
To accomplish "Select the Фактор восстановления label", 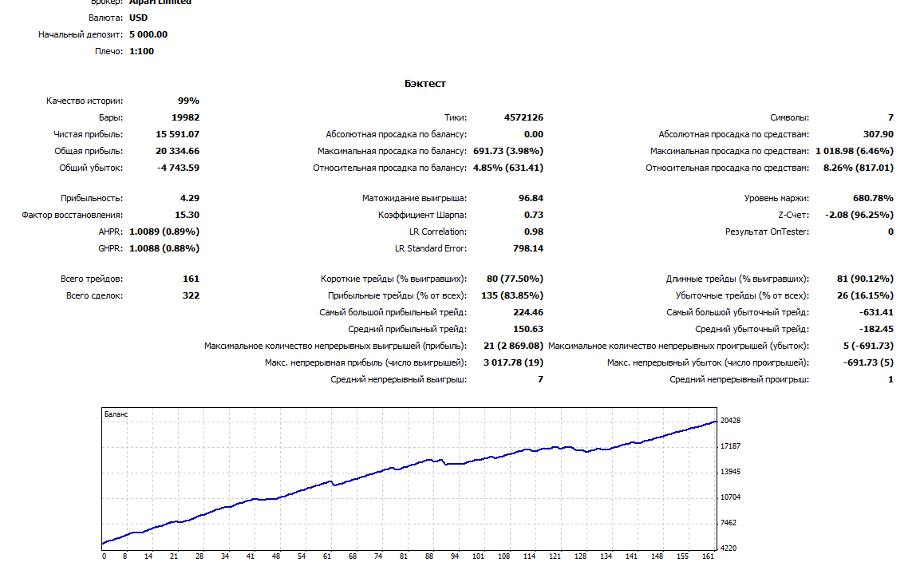I will click(x=72, y=216).
